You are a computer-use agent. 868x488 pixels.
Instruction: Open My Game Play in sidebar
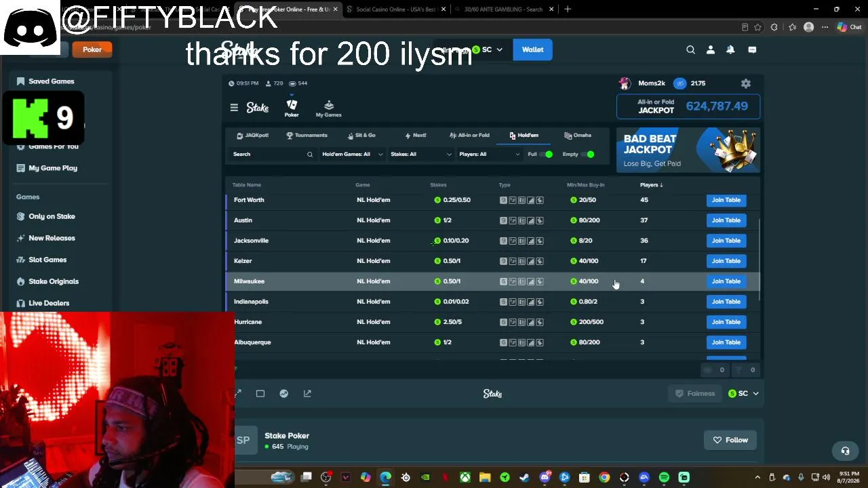pyautogui.click(x=47, y=168)
